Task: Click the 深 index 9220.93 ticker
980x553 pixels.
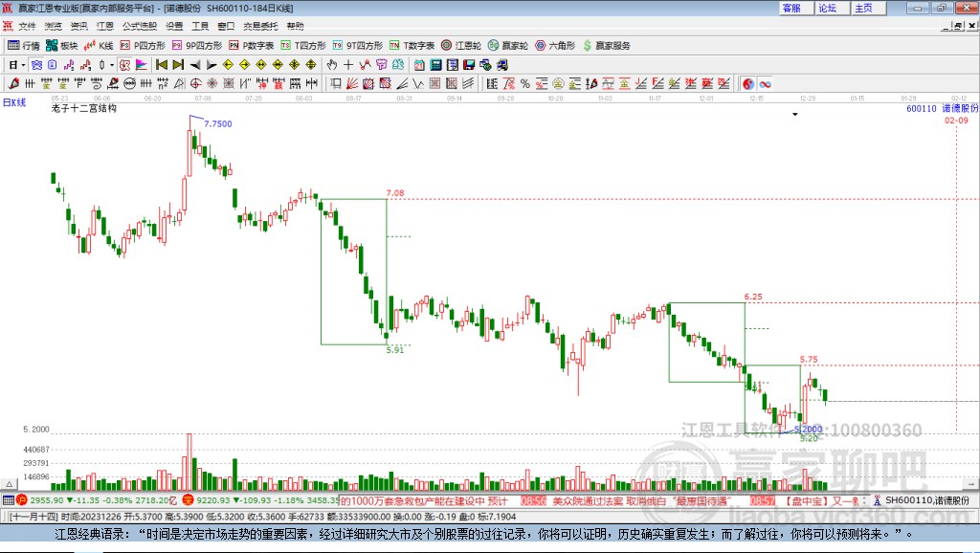Action: tap(213, 500)
